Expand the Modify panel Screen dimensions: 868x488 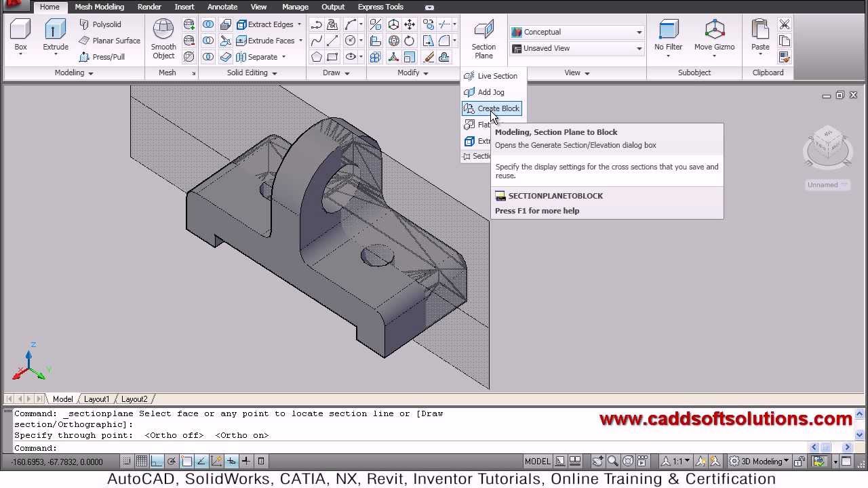[x=413, y=73]
